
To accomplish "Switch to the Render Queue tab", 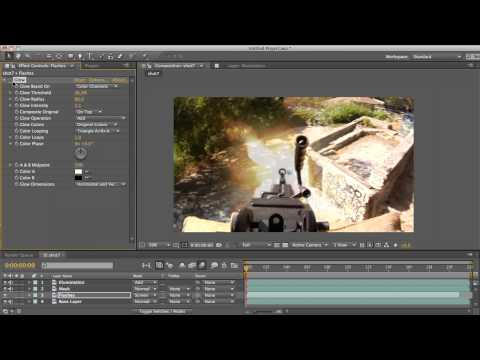I will (x=19, y=255).
